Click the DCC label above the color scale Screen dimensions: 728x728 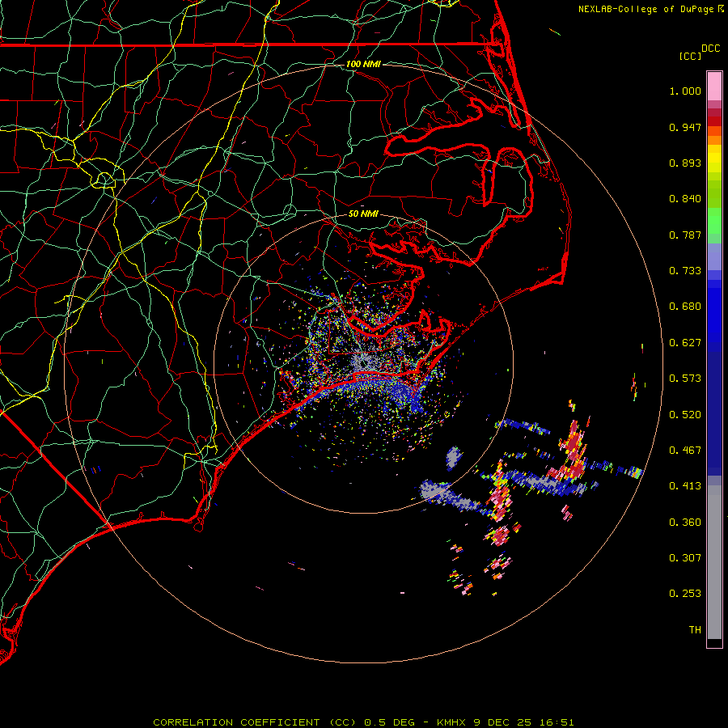coord(710,49)
